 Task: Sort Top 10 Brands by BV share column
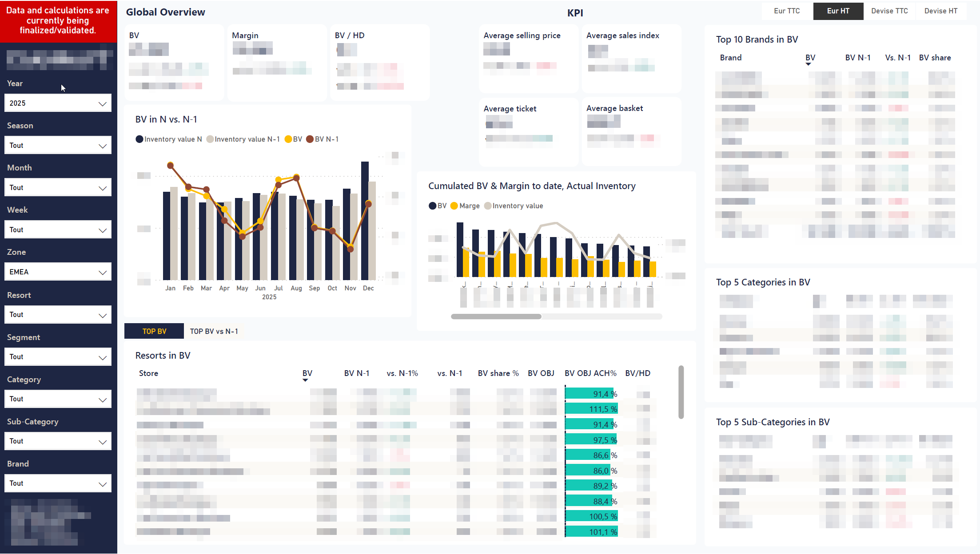935,57
